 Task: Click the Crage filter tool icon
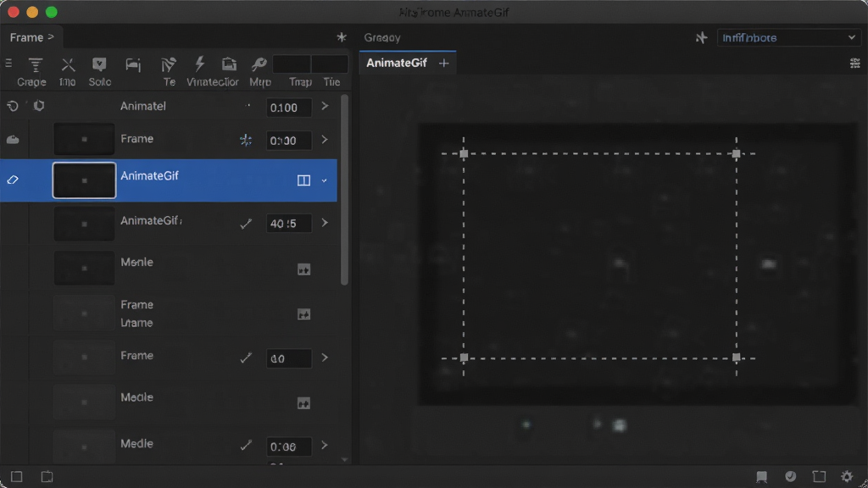(35, 65)
